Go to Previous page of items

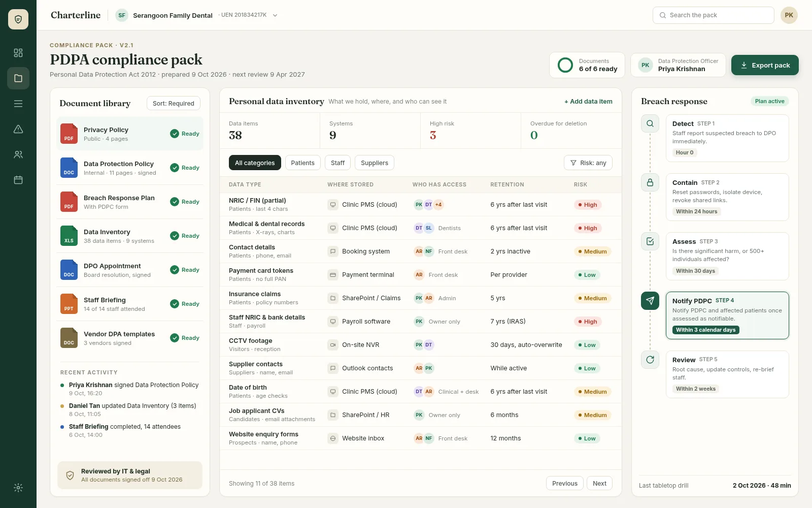point(565,483)
